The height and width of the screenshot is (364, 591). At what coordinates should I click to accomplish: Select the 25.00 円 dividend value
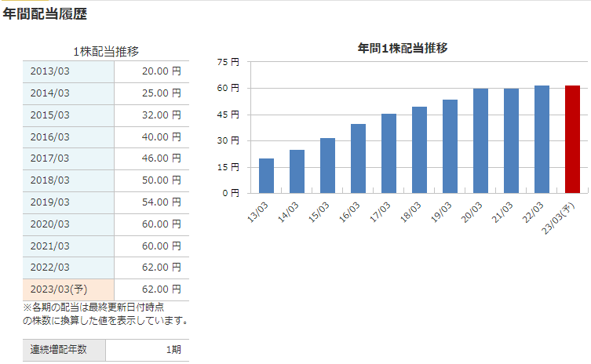tap(162, 93)
